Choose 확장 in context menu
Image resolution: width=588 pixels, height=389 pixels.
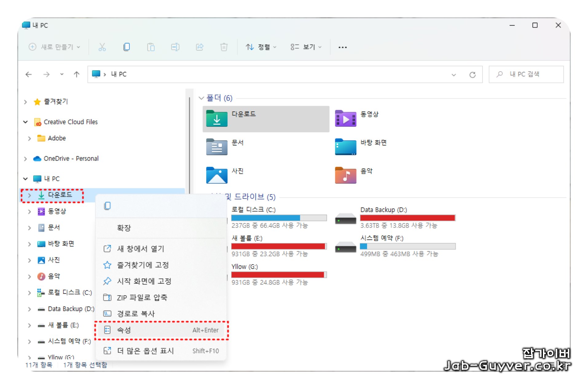(x=161, y=228)
